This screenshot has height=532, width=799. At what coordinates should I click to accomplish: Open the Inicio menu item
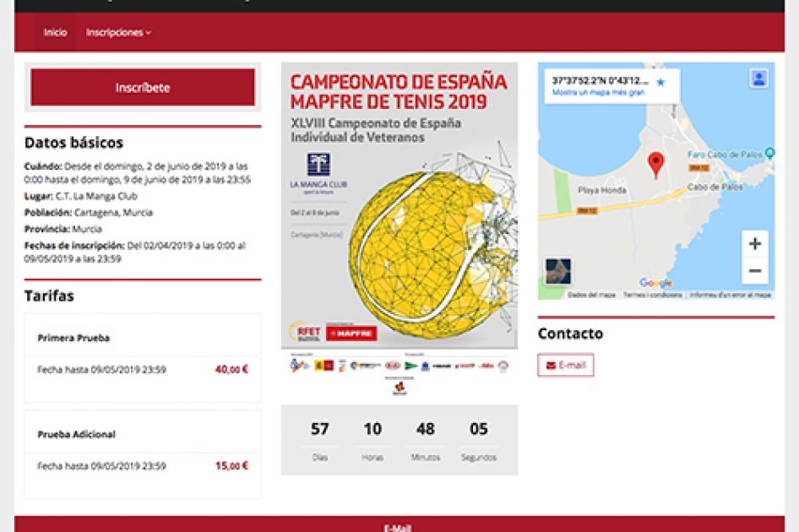click(55, 32)
